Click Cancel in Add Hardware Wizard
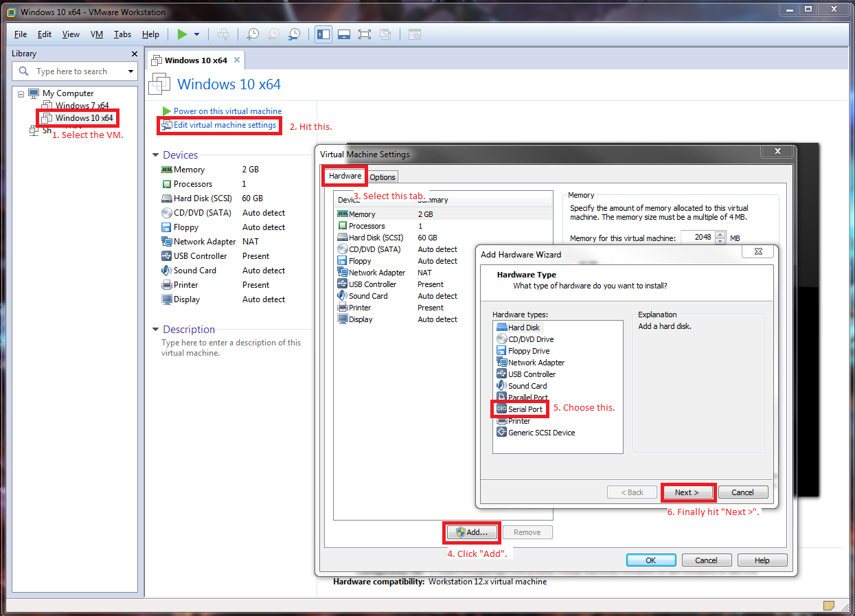 [x=742, y=492]
